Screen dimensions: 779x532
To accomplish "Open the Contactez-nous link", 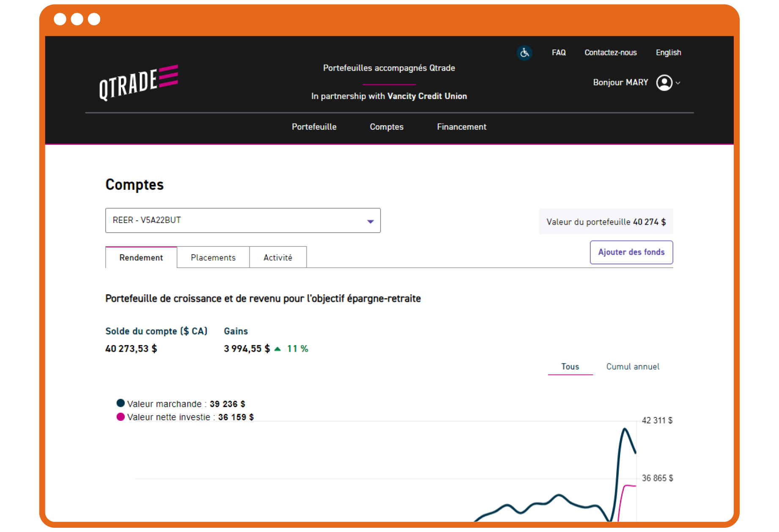I will pos(610,52).
